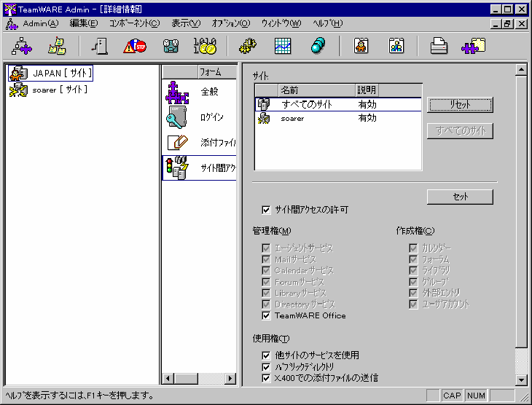Click the line chart graph toolbar icon
532x405 pixels.
[x=283, y=46]
